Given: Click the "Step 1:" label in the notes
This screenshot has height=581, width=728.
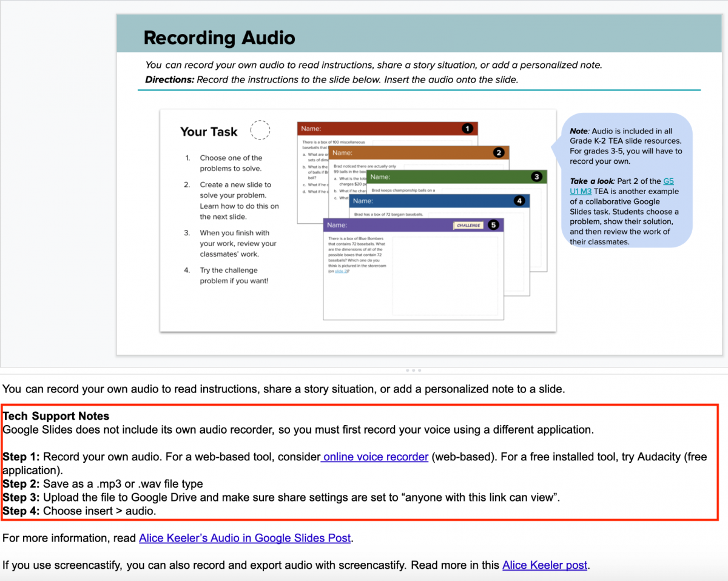Looking at the screenshot, I should point(21,457).
